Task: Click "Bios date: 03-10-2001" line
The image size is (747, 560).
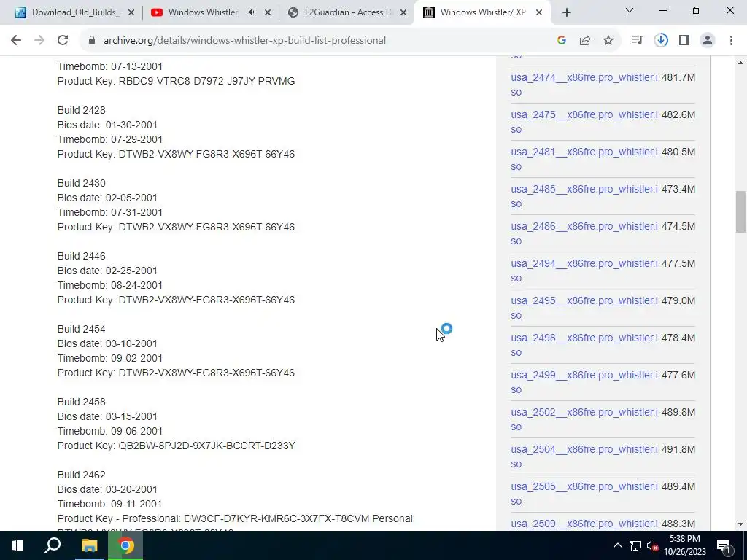Action: click(x=107, y=343)
